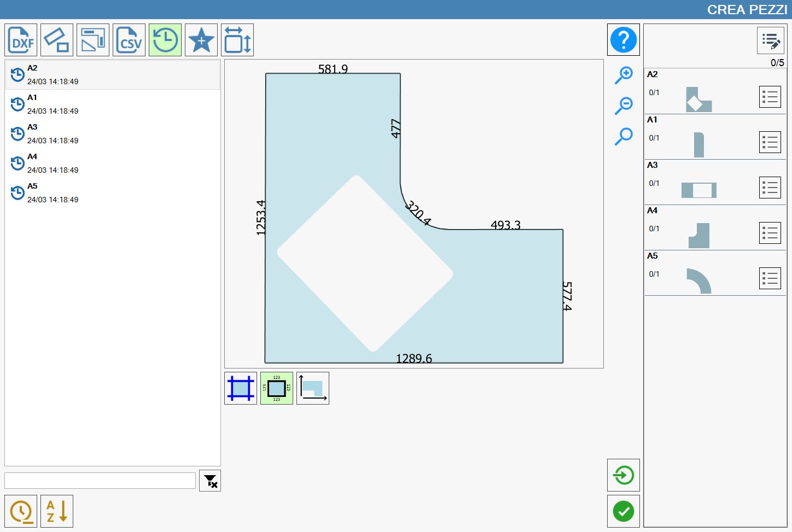Zoom out with the minus magnifier
Viewport: 792px width, 532px height.
point(624,106)
